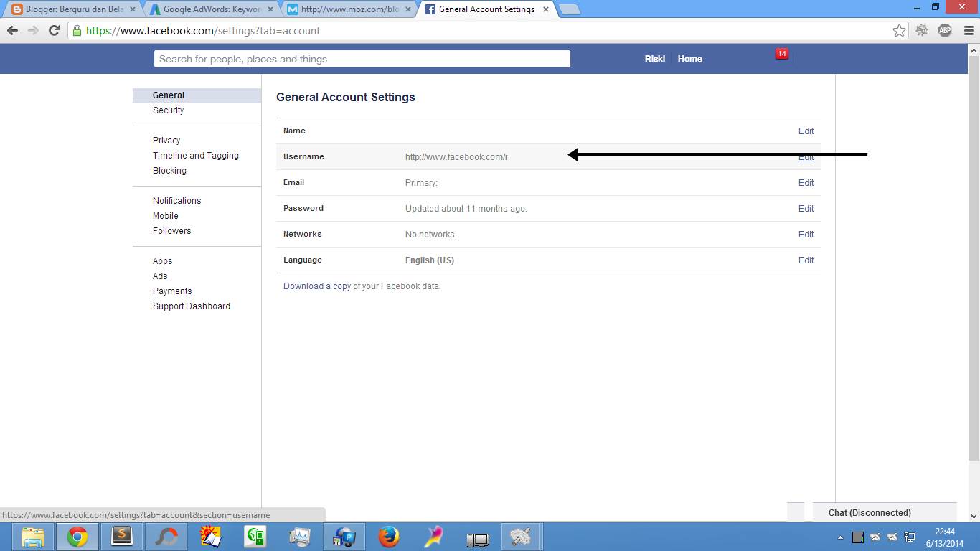Open Ads settings
Viewport: 980px width, 551px height.
[160, 276]
